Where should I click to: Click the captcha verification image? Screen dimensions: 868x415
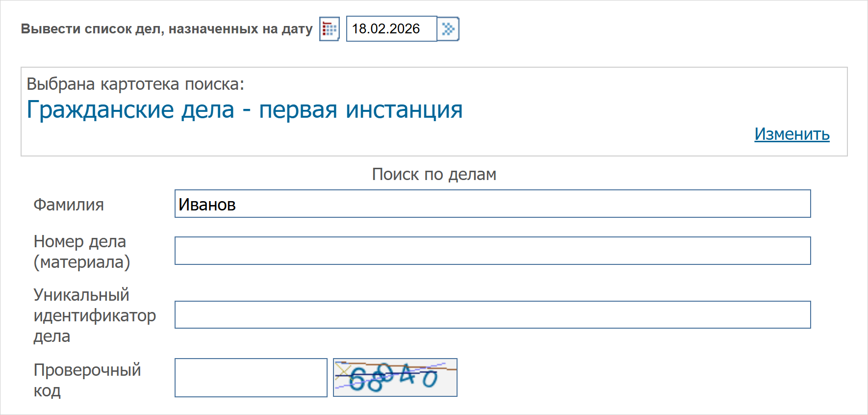coord(395,377)
